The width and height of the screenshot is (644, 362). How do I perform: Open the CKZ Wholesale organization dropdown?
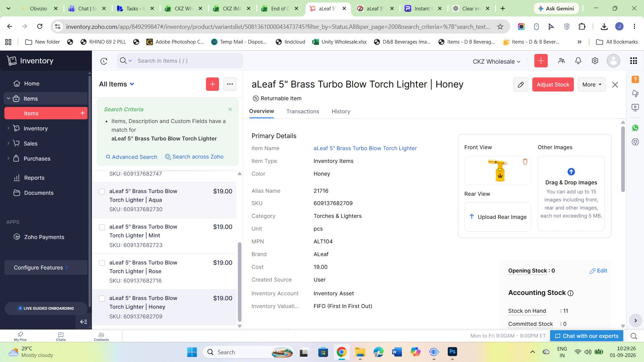point(496,62)
